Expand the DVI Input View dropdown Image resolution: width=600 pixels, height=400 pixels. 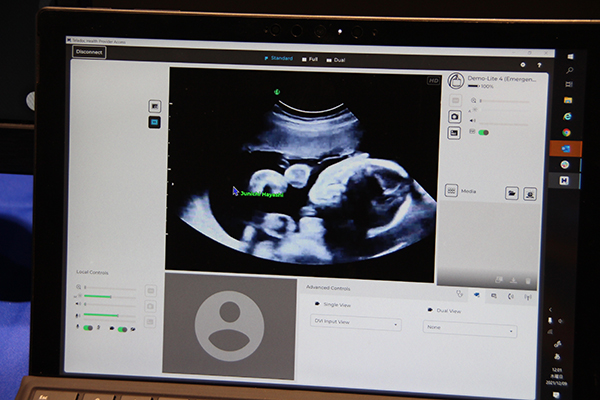[x=356, y=323]
